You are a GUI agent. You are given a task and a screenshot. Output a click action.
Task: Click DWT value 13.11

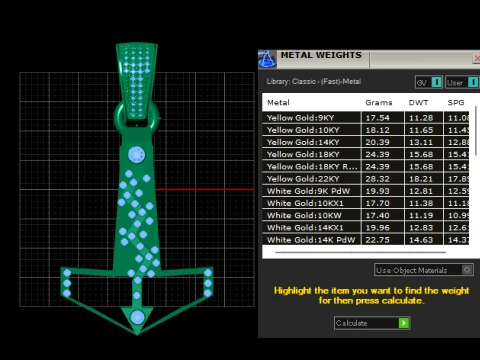(421, 142)
